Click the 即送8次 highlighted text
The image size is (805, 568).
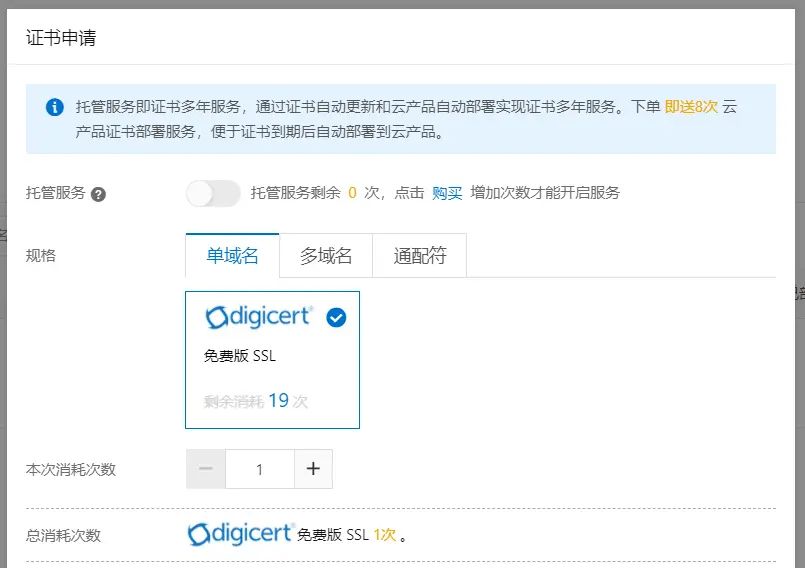(x=691, y=107)
